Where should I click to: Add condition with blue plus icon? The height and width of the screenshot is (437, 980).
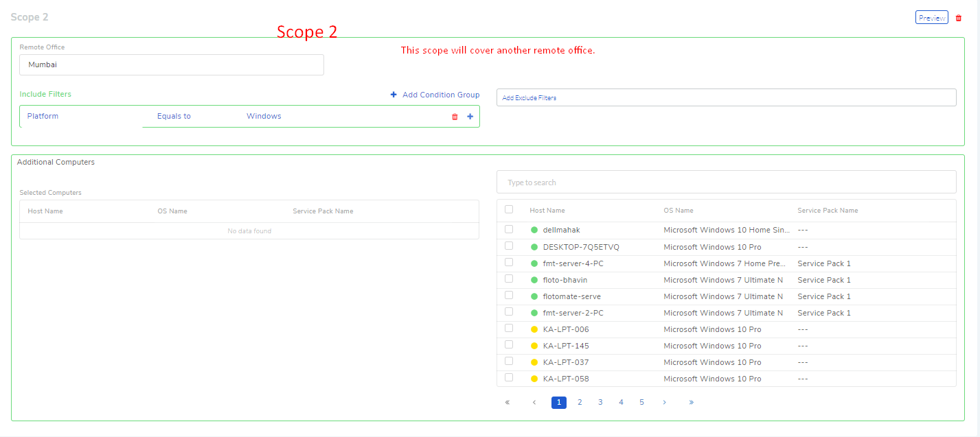[470, 117]
